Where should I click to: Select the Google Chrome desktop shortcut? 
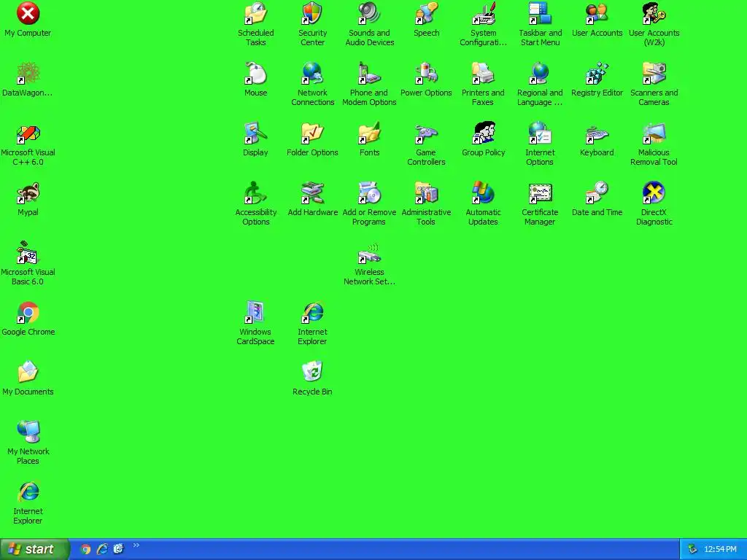[x=28, y=314]
